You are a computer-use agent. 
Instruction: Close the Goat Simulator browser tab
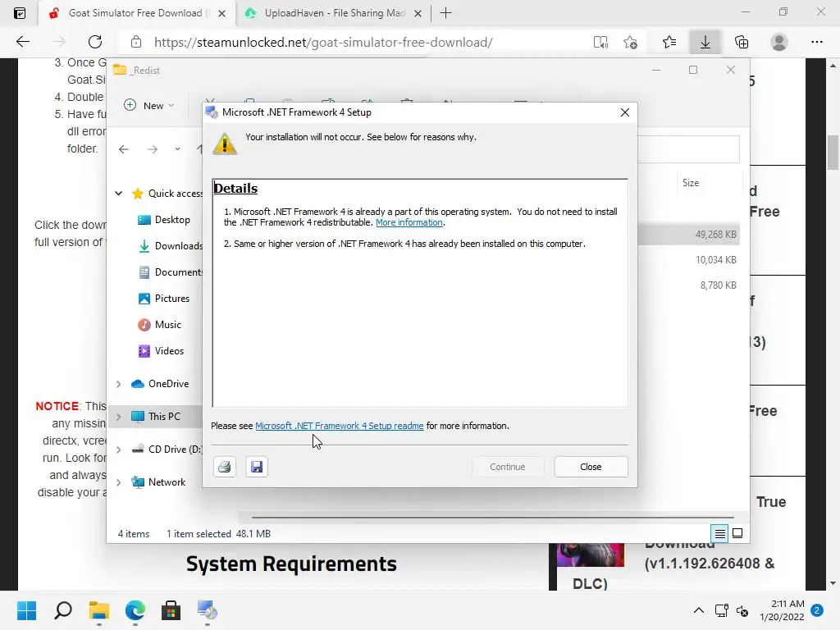pyautogui.click(x=221, y=13)
